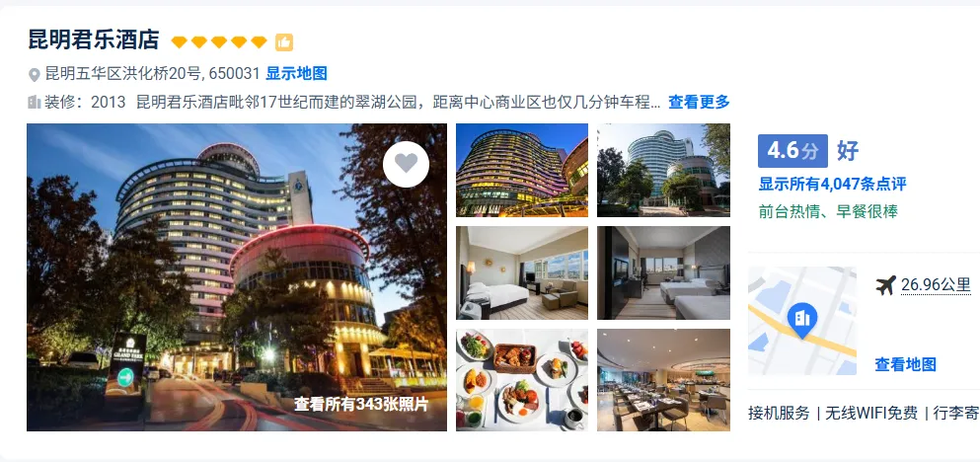Open the curved hotel tower night thumbnail
The width and height of the screenshot is (980, 462).
[522, 170]
